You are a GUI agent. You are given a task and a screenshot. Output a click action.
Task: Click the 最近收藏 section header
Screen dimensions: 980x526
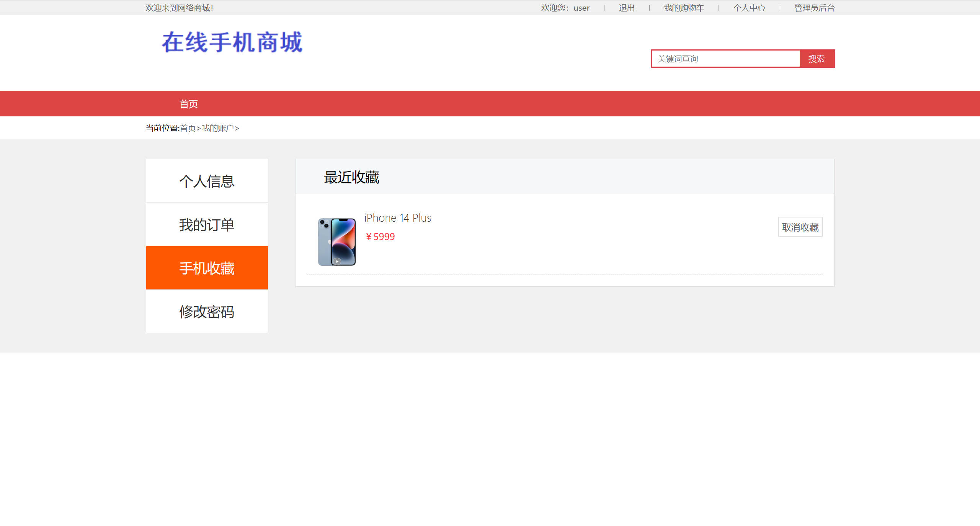pos(351,177)
